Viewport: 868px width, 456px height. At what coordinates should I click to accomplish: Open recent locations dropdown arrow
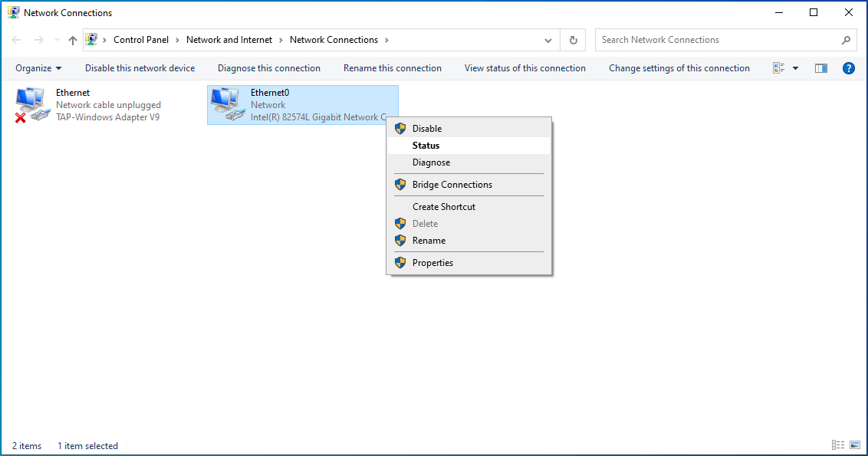coord(57,40)
